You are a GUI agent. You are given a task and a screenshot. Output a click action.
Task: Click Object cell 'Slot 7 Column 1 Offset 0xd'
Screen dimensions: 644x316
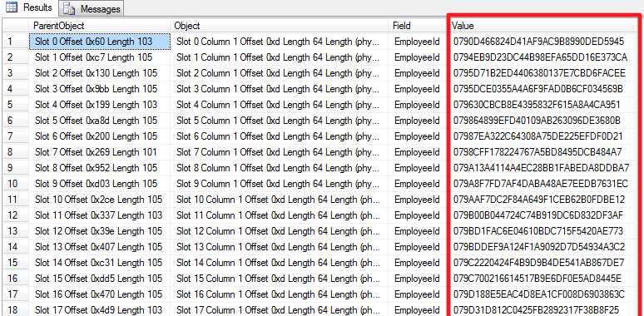click(x=280, y=152)
